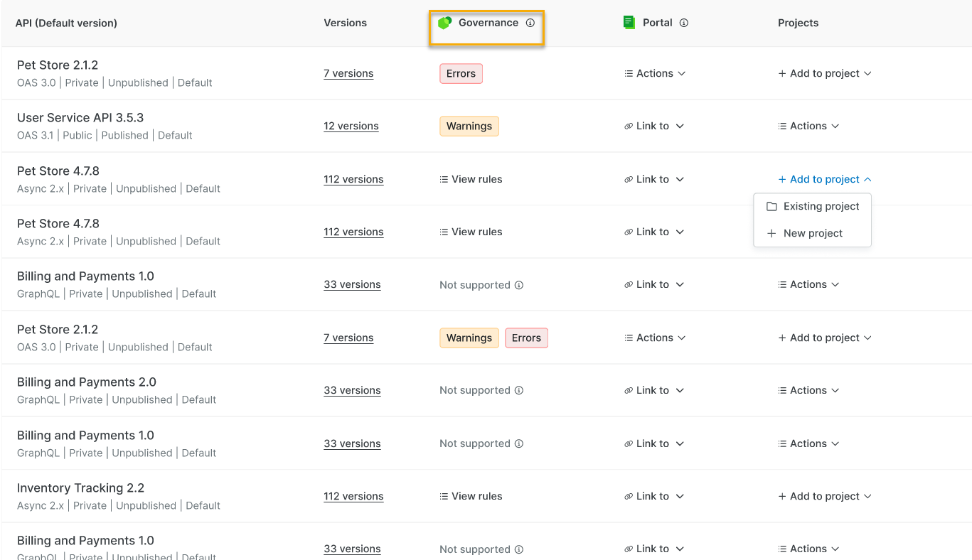Open Link to dropdown for Billing and Payments 2.0
Viewport: 972px width, 560px height.
pos(653,390)
